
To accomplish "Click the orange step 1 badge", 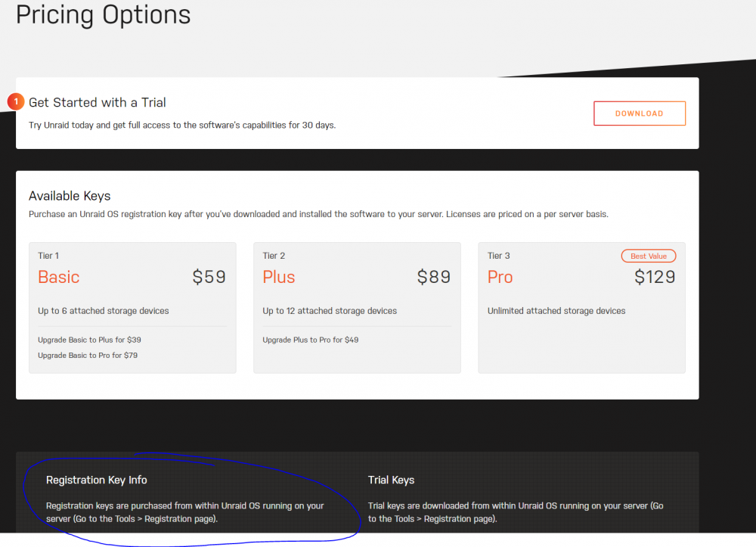I will pyautogui.click(x=16, y=102).
